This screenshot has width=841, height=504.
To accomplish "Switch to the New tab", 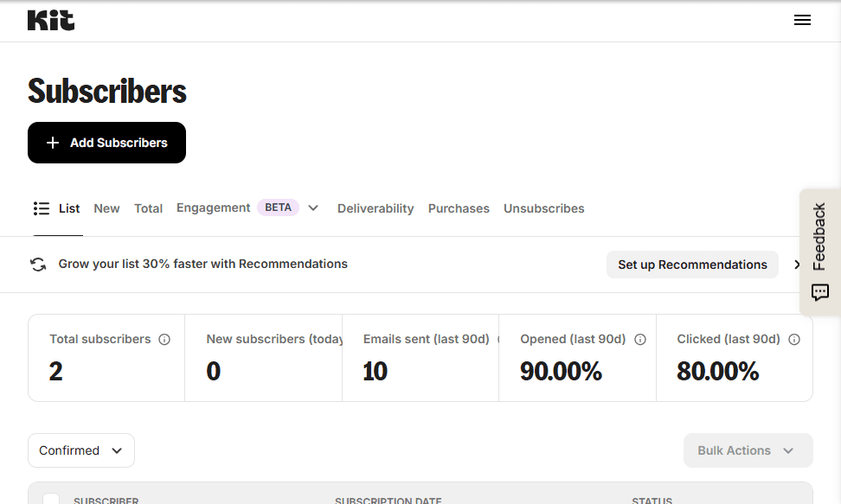I will coord(106,208).
